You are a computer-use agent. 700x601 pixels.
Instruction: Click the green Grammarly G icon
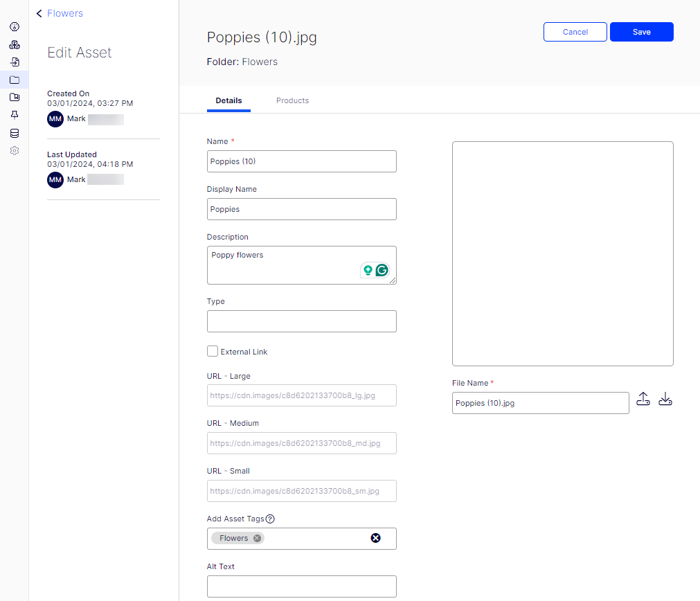pos(382,270)
